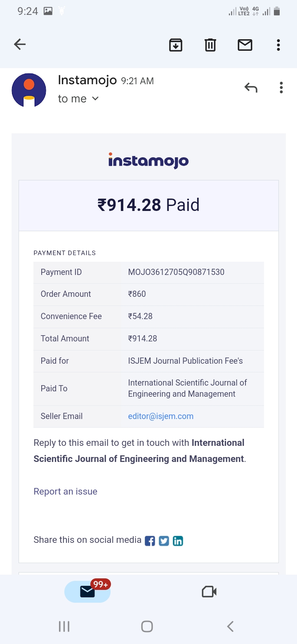The height and width of the screenshot is (644, 297).
Task: Open top bar three-dot overflow menu
Action: point(278,45)
